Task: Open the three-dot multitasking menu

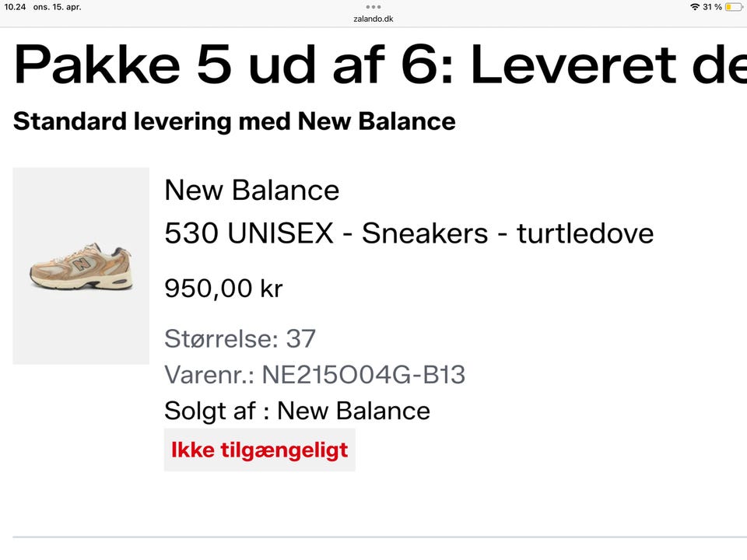Action: pos(373,6)
